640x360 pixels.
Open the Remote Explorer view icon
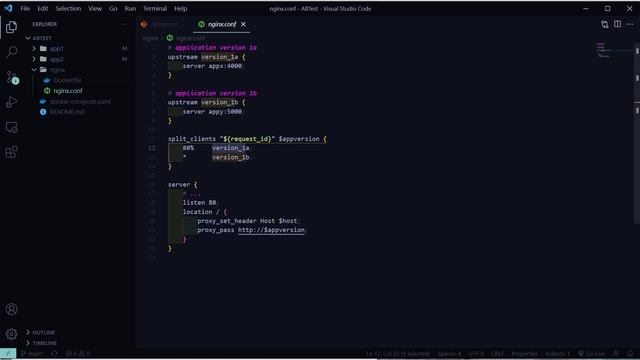[x=11, y=127]
